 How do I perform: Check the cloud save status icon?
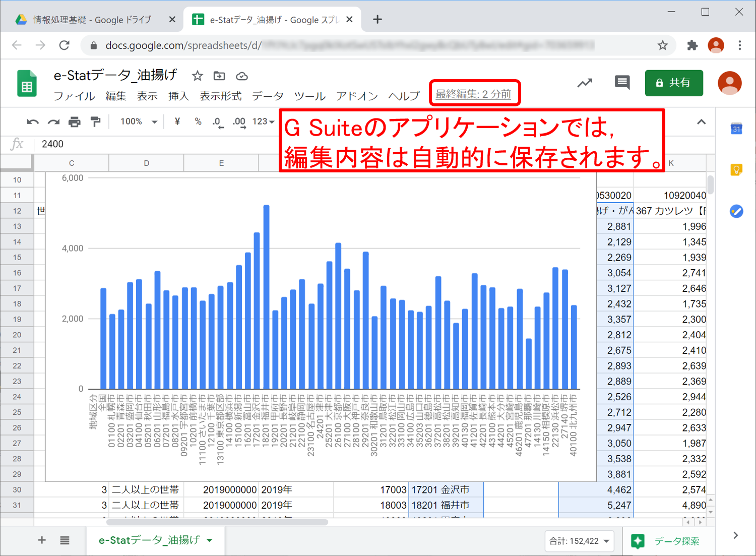(x=242, y=76)
